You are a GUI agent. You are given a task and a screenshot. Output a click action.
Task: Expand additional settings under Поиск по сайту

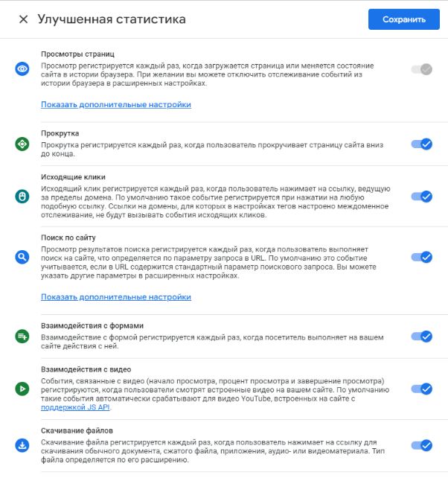coord(116,297)
